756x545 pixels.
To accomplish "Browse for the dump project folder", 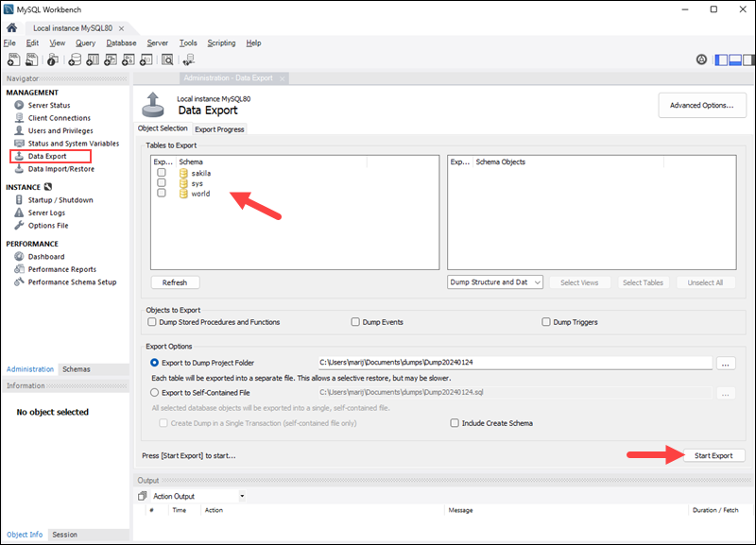I will (x=725, y=364).
